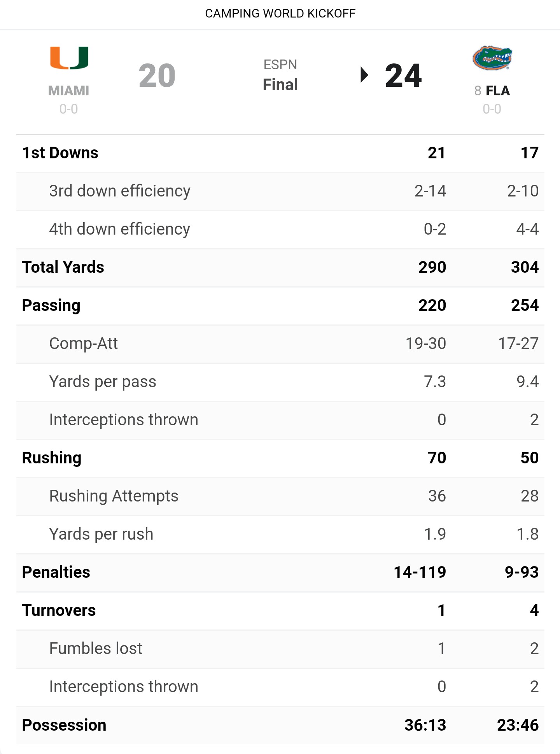This screenshot has width=560, height=754.
Task: Click the ESPN Final game status
Action: tap(280, 75)
